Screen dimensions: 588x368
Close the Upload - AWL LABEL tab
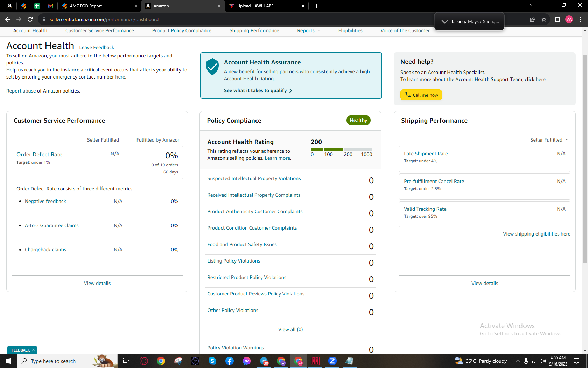303,6
